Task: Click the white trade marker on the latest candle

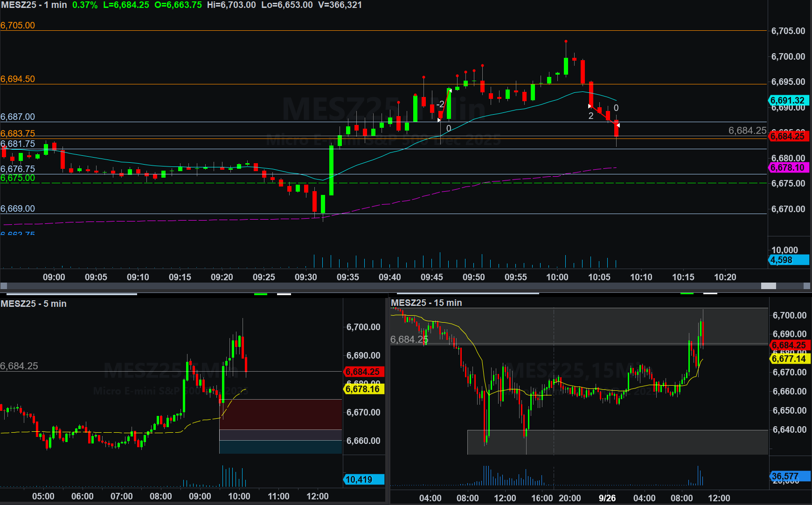Action: click(x=618, y=125)
